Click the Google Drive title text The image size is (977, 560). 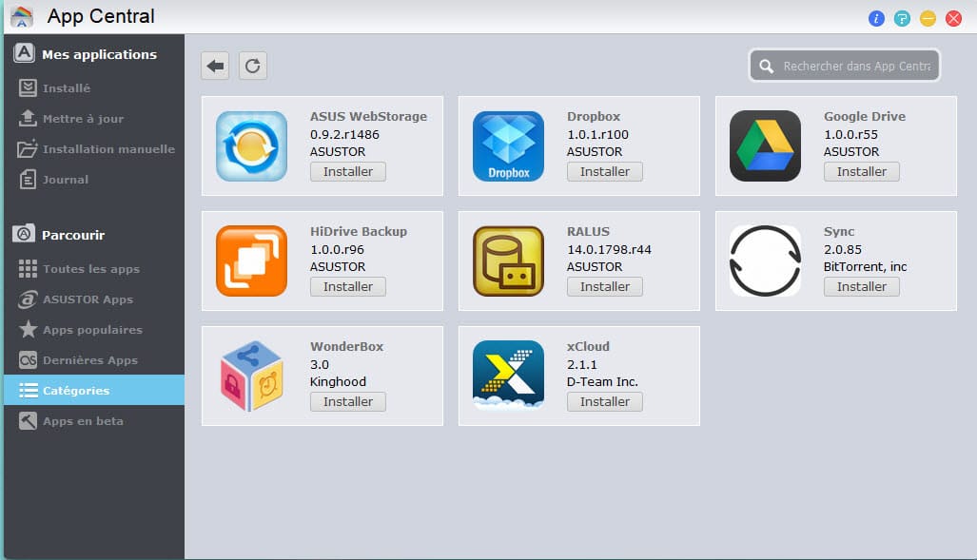click(864, 117)
